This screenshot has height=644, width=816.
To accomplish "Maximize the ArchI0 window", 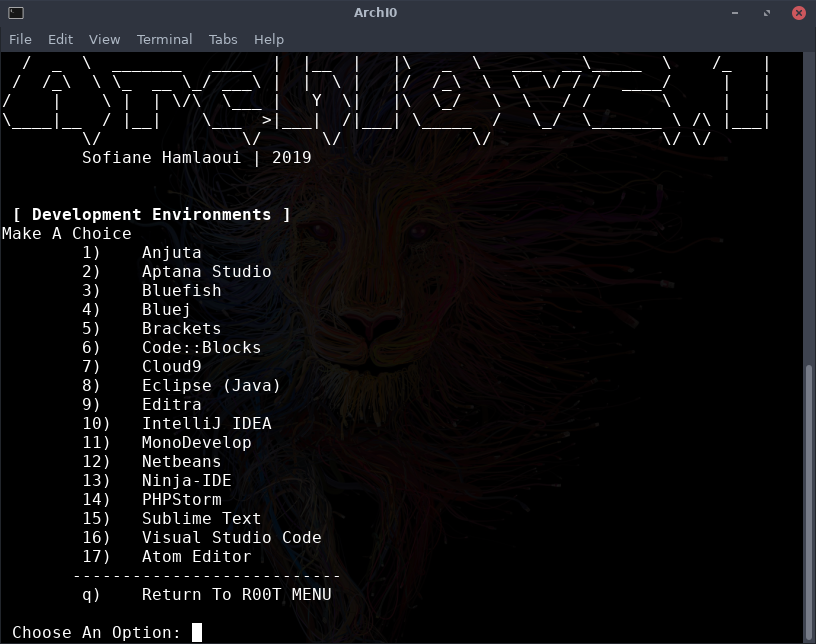I will pyautogui.click(x=767, y=13).
